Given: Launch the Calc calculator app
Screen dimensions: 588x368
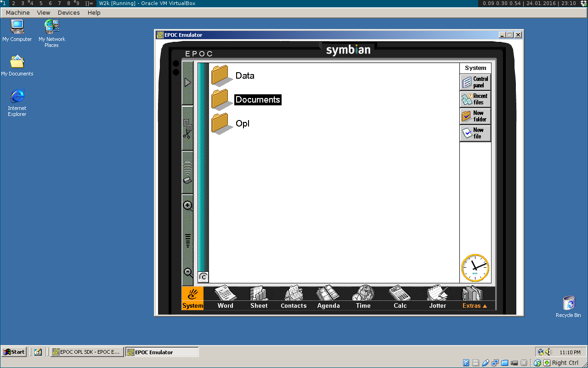Looking at the screenshot, I should pos(400,297).
